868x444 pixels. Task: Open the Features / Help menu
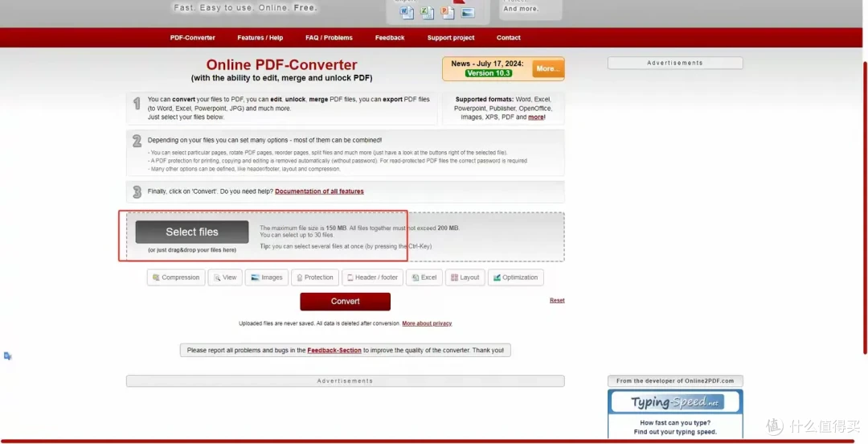260,38
